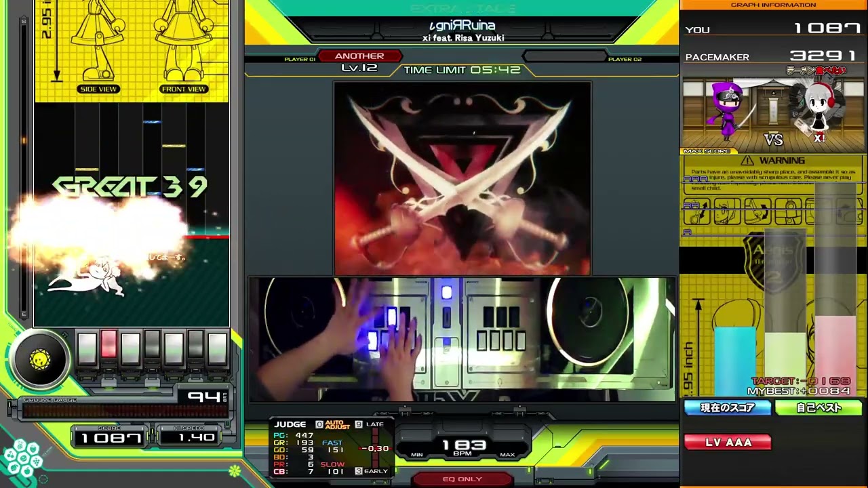Click the Lv.12 level text
Viewport: 868px width, 488px height.
tap(359, 68)
